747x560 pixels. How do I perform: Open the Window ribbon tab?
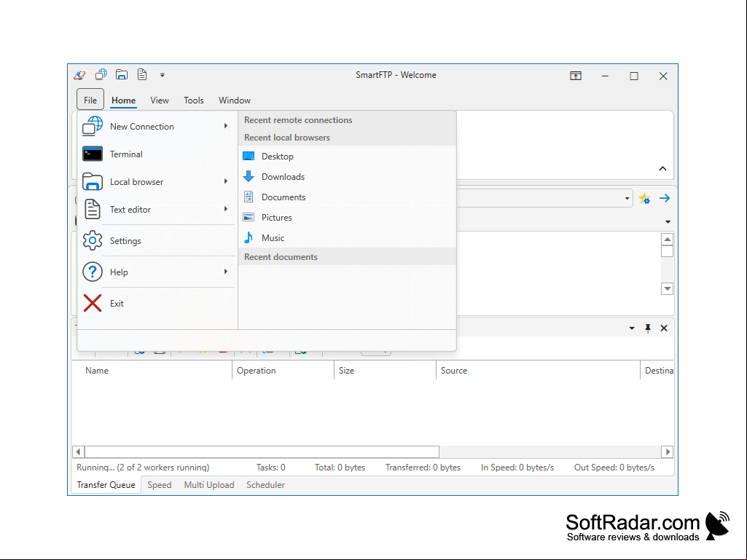235,100
